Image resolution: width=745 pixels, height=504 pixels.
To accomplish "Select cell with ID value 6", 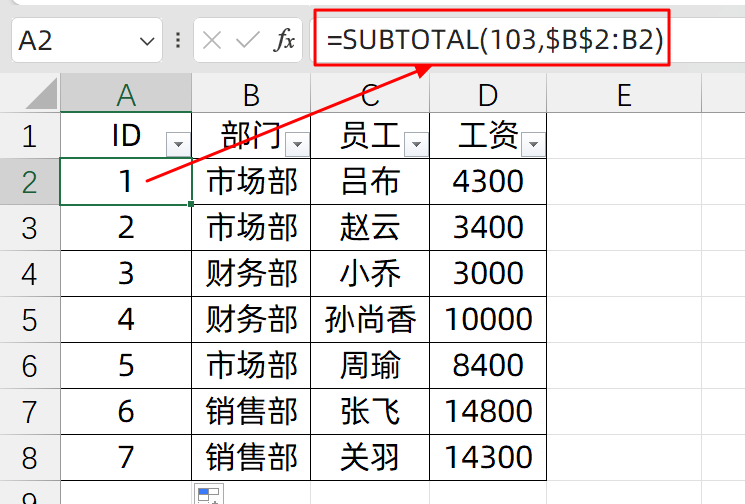I will tap(126, 411).
